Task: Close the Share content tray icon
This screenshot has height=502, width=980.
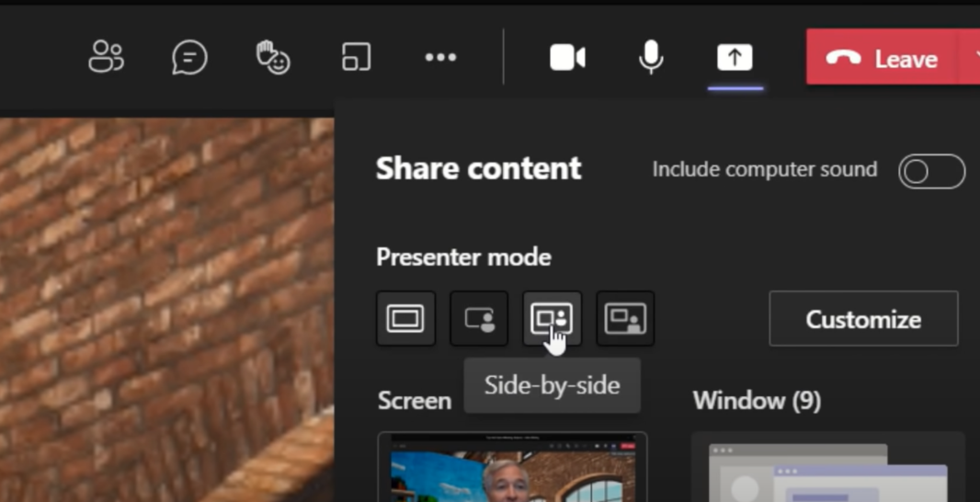Action: pos(735,58)
